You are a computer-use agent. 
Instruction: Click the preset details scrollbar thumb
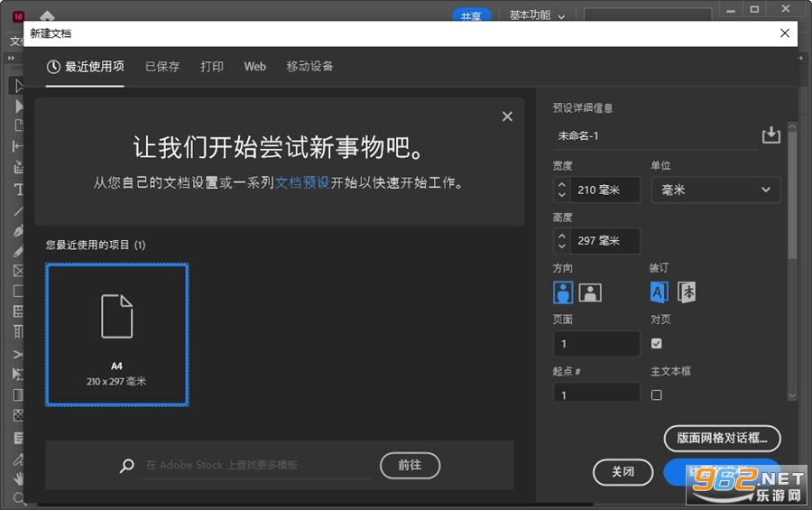(x=792, y=194)
